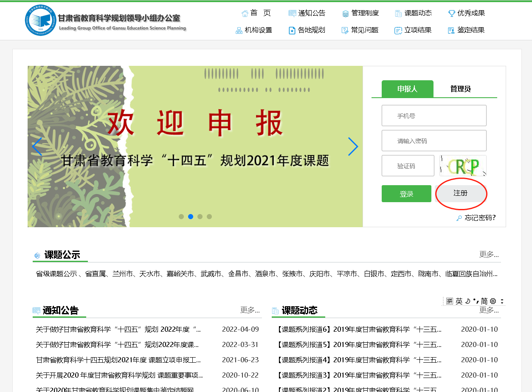Toggle the IME 简 simplified/traditional mode

click(x=484, y=301)
